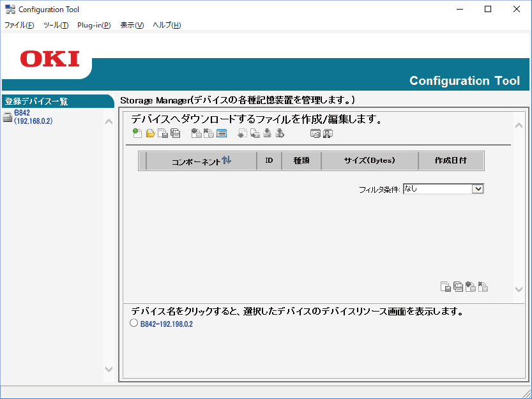
Task: Open the ファイル(F) menu
Action: 19,25
